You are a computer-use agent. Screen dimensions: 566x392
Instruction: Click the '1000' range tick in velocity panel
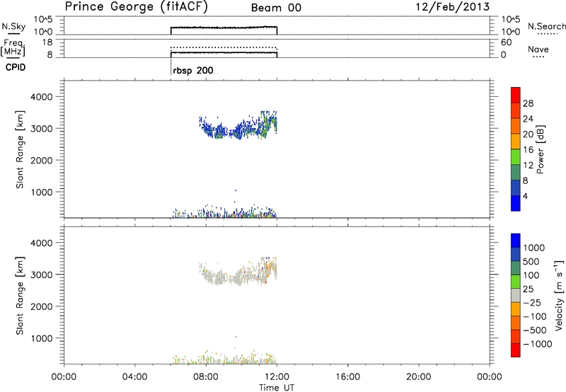42,338
